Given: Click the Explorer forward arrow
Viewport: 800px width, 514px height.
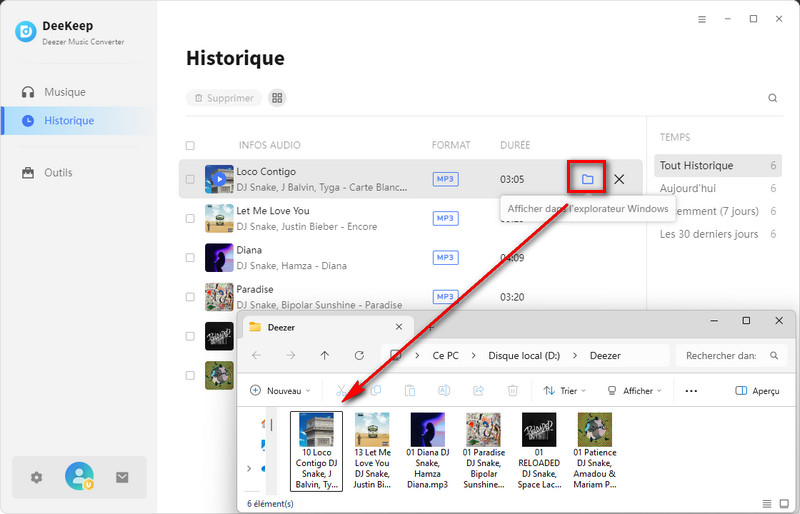Looking at the screenshot, I should point(290,356).
